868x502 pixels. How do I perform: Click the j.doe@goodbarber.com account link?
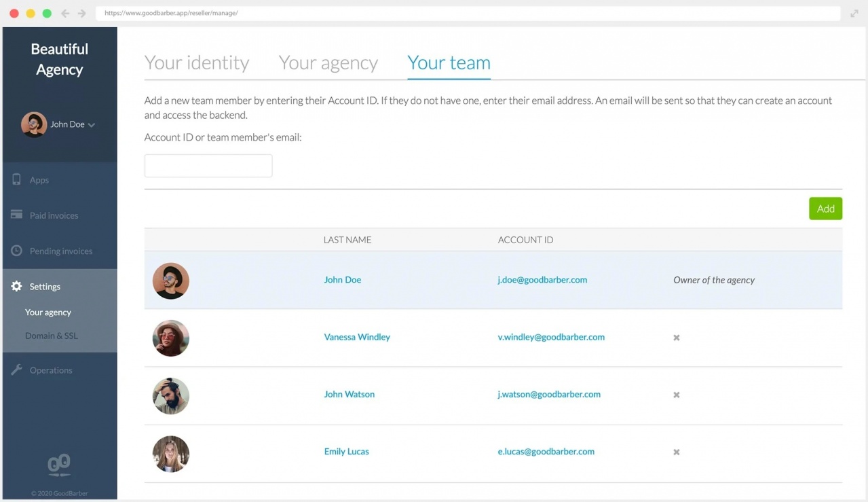click(542, 280)
